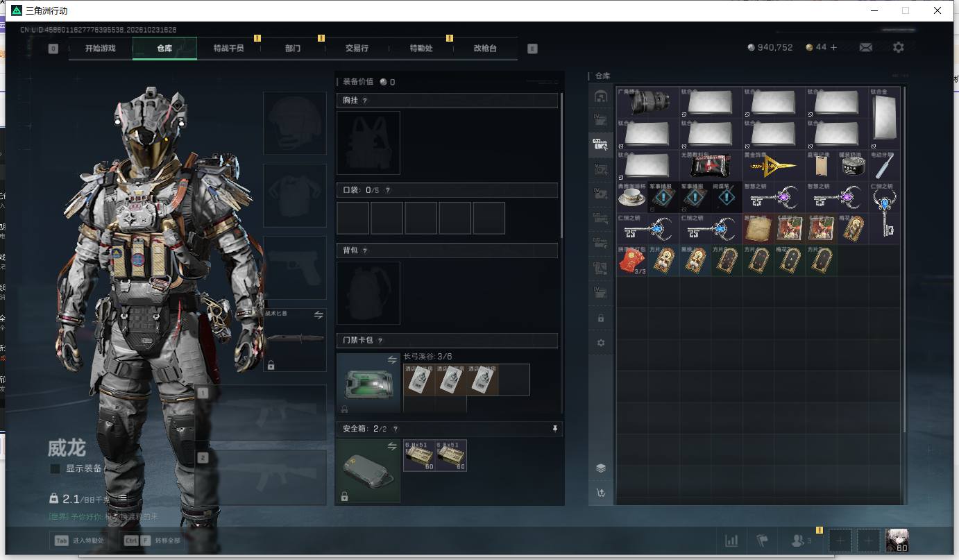Tick the 显示装备 checkbox
This screenshot has width=959, height=560.
[x=55, y=469]
